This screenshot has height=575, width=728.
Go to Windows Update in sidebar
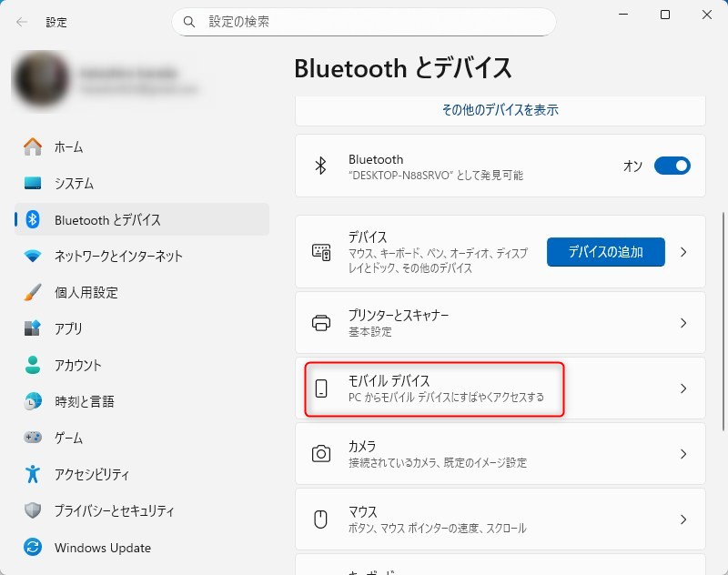tap(102, 548)
